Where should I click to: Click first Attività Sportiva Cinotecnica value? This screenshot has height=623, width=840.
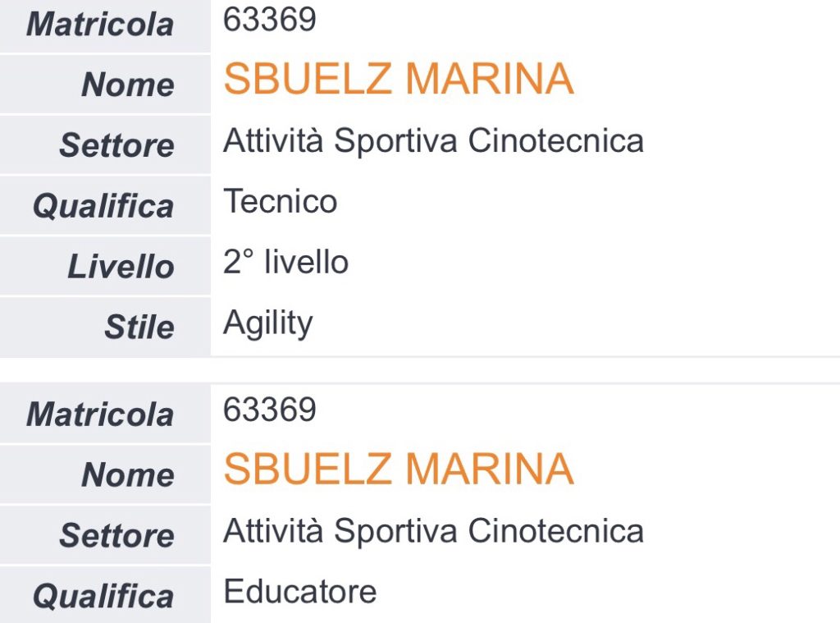click(433, 141)
